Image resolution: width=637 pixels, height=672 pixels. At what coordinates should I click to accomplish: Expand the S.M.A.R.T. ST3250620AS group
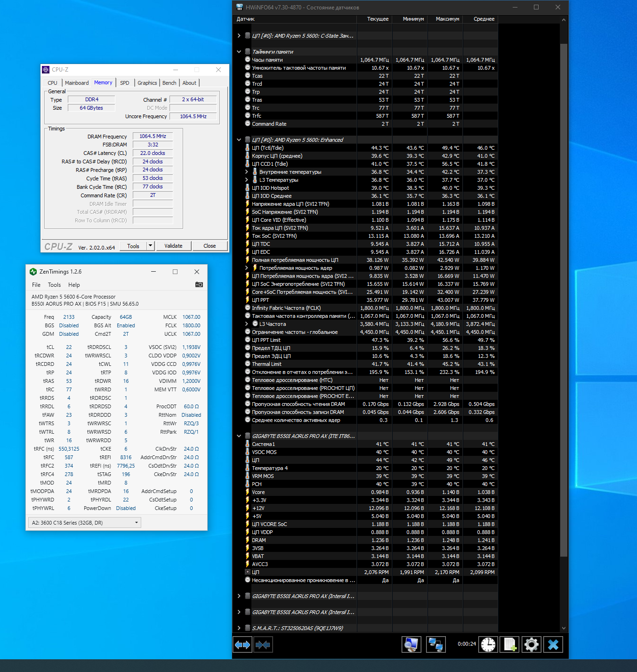(239, 628)
